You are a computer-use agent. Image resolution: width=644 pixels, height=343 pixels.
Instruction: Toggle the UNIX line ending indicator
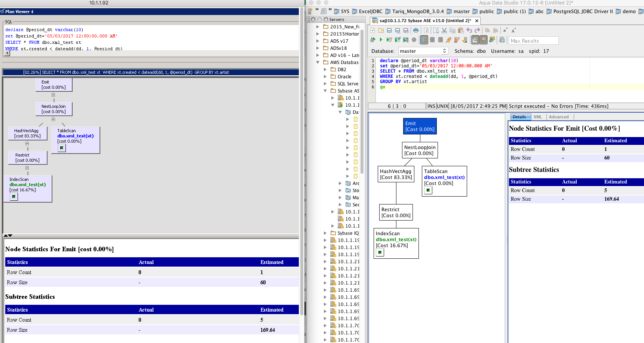(442, 106)
